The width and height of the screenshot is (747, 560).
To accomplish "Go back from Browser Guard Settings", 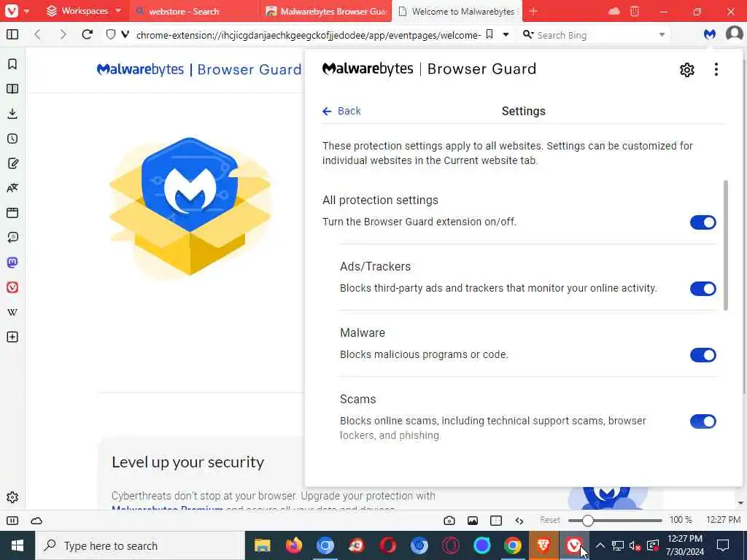I will pyautogui.click(x=341, y=111).
